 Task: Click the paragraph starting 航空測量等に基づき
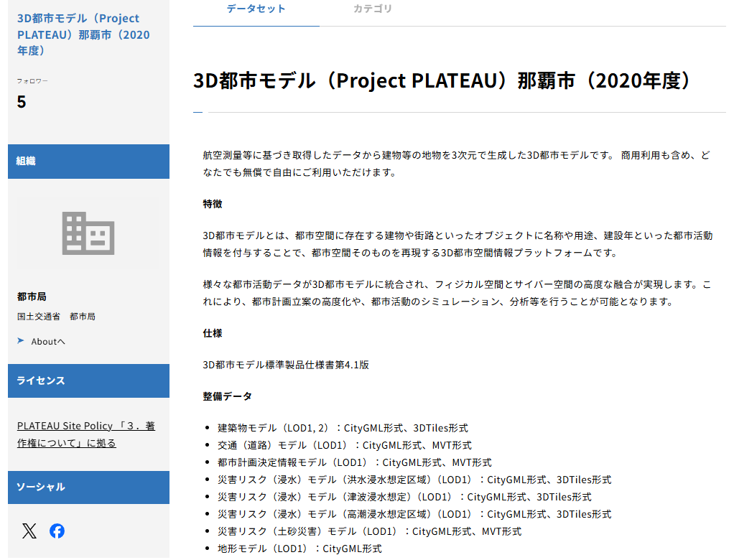[456, 164]
